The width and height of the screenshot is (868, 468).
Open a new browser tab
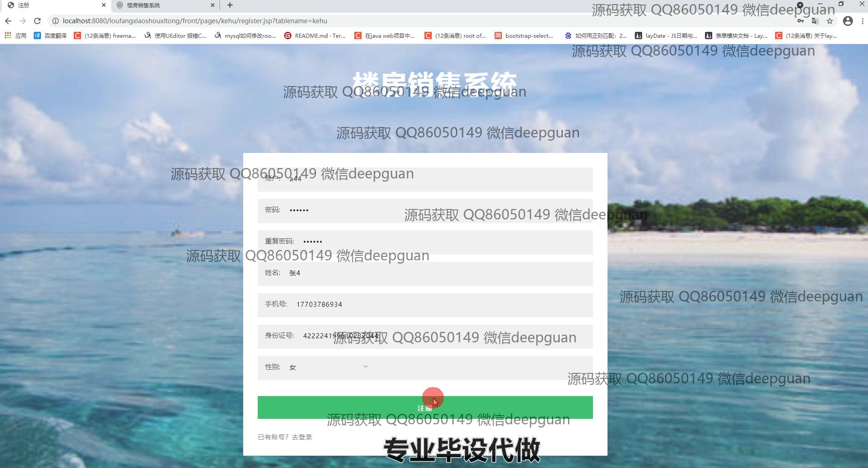230,5
